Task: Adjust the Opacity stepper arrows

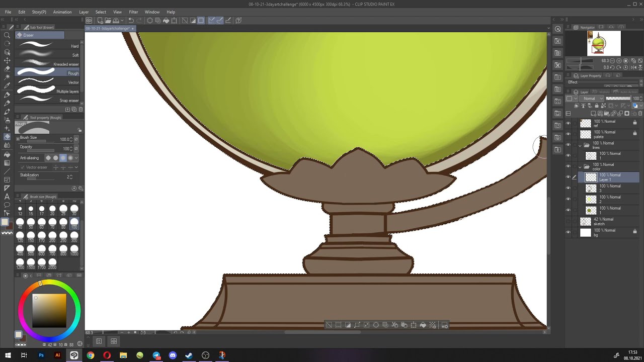Action: click(x=71, y=149)
